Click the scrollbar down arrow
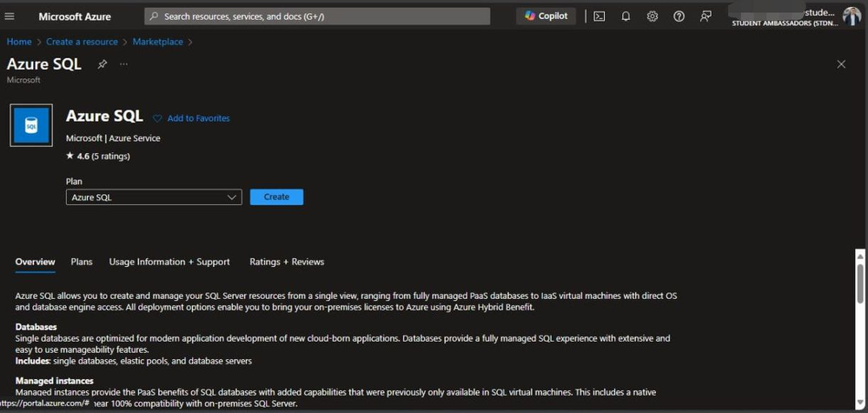 [859, 402]
